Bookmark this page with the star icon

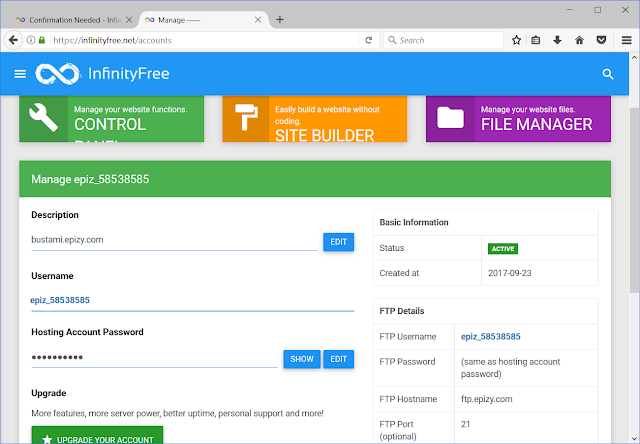tap(516, 40)
